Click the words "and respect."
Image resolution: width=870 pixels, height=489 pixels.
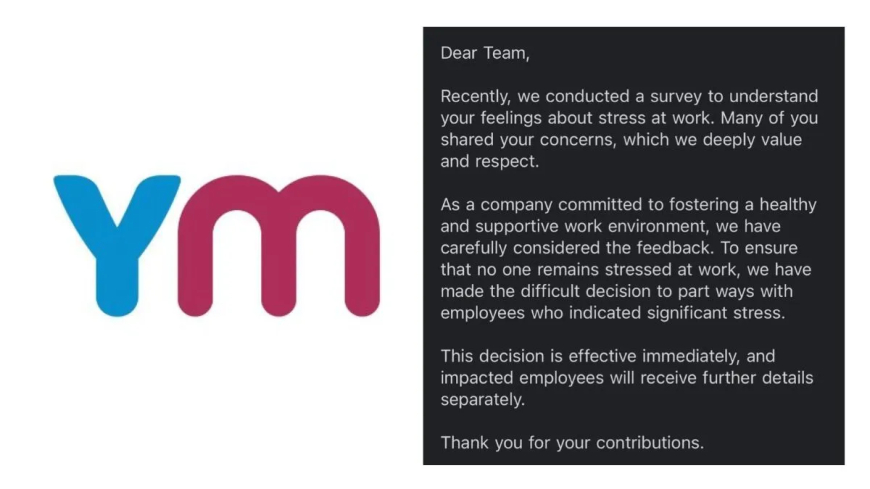click(489, 162)
